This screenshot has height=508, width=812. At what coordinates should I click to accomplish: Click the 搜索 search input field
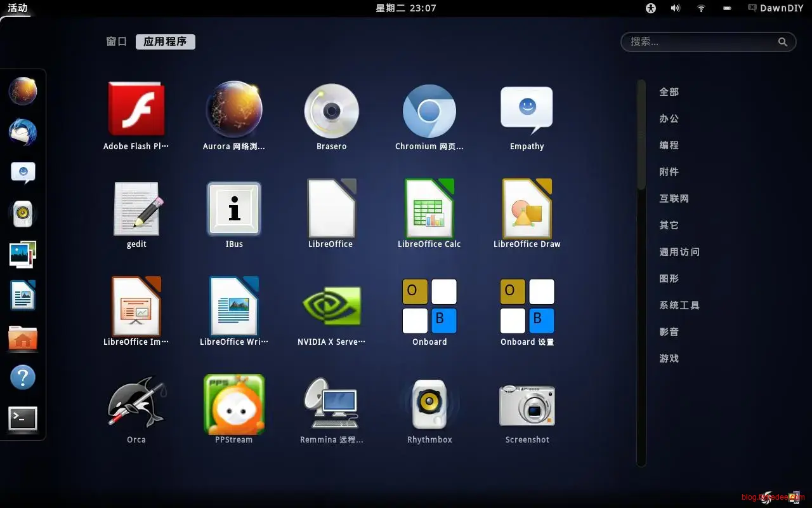pos(701,42)
